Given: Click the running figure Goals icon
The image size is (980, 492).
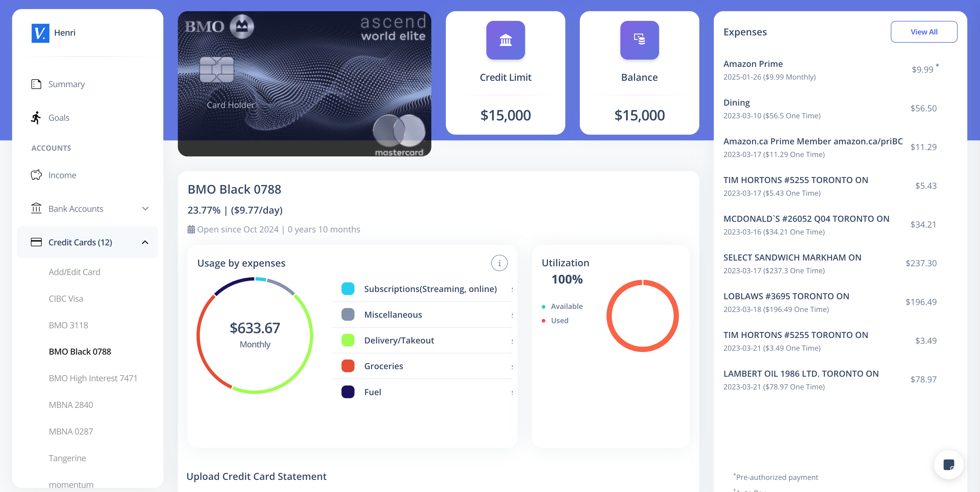Looking at the screenshot, I should pos(36,118).
